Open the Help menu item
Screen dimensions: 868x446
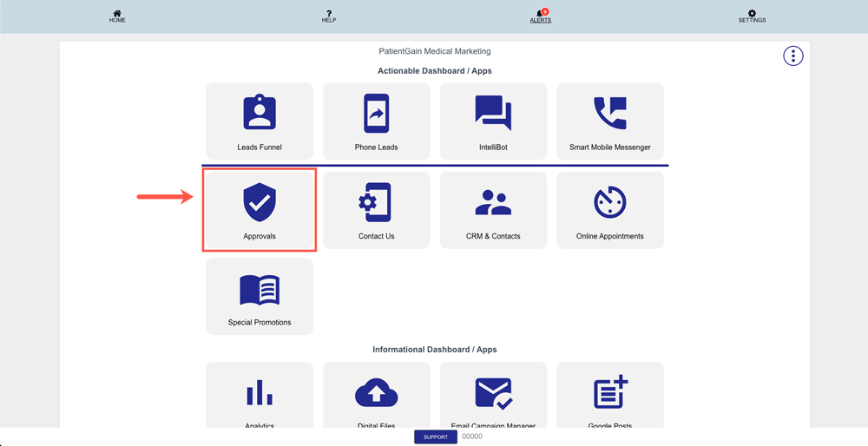(329, 16)
